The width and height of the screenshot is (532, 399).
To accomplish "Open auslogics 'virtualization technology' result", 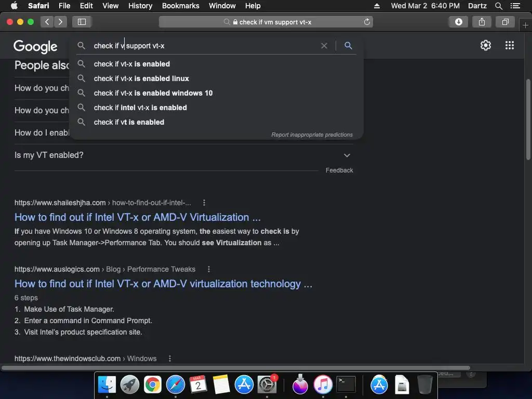I will tap(163, 284).
